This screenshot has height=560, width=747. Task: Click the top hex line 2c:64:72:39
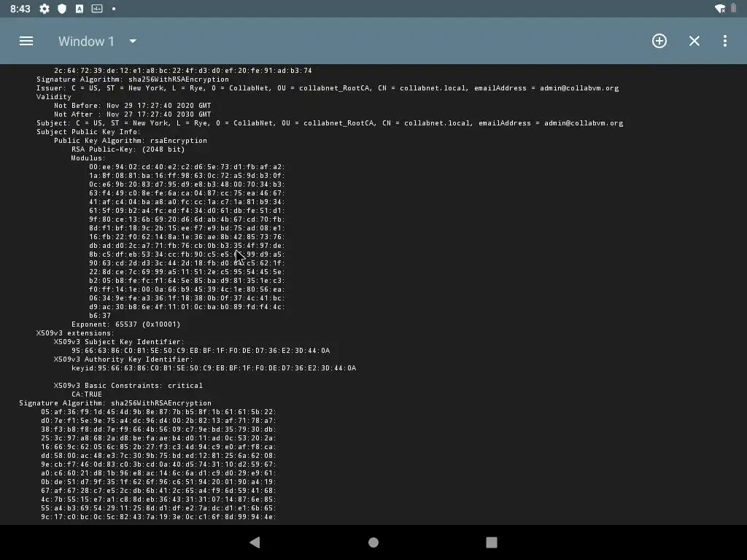183,71
